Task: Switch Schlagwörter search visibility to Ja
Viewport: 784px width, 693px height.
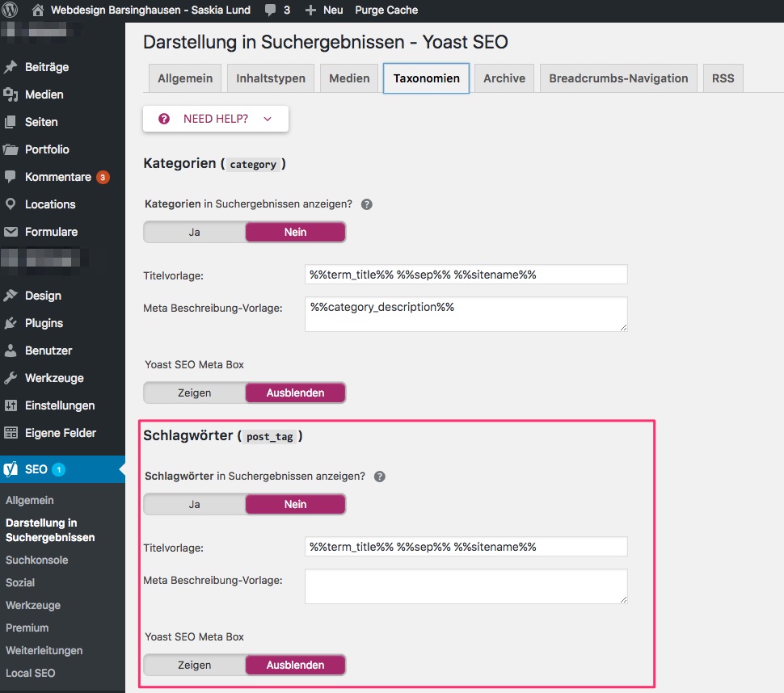Action: (x=194, y=504)
